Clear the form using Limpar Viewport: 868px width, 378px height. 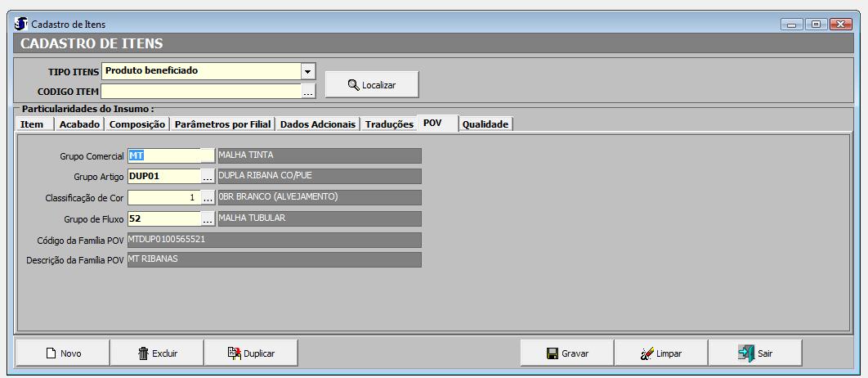coord(661,353)
